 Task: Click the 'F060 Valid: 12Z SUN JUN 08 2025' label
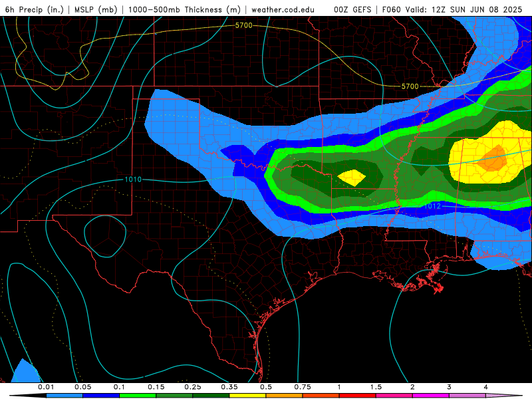[452, 9]
